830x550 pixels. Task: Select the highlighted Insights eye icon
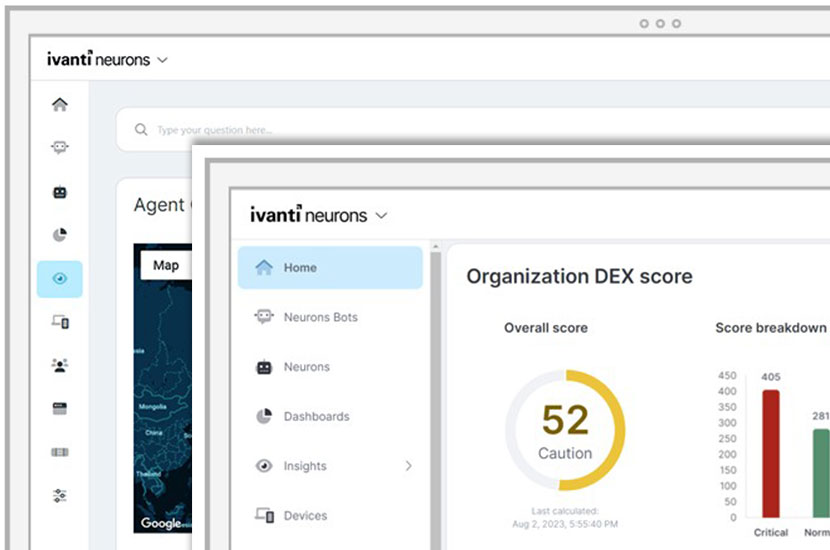pyautogui.click(x=60, y=279)
